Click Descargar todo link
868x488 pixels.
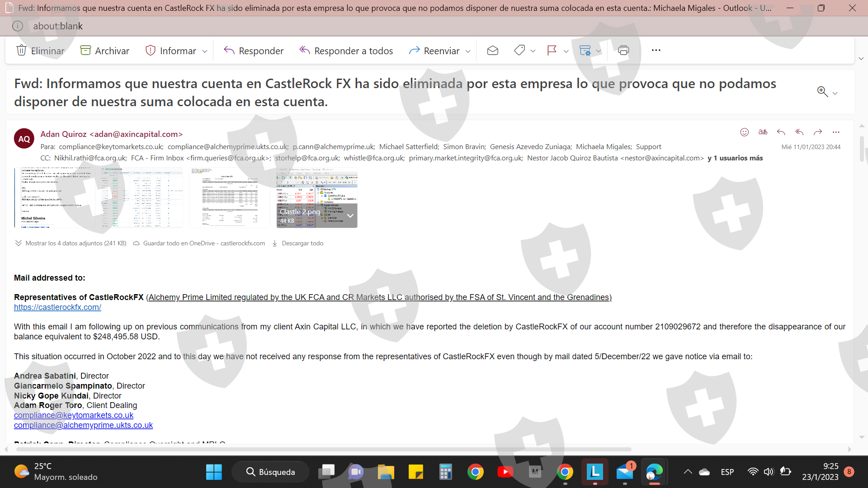[302, 243]
